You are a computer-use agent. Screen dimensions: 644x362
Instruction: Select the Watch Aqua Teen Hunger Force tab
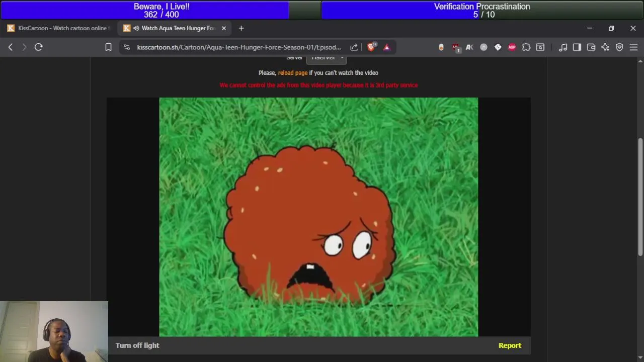175,28
